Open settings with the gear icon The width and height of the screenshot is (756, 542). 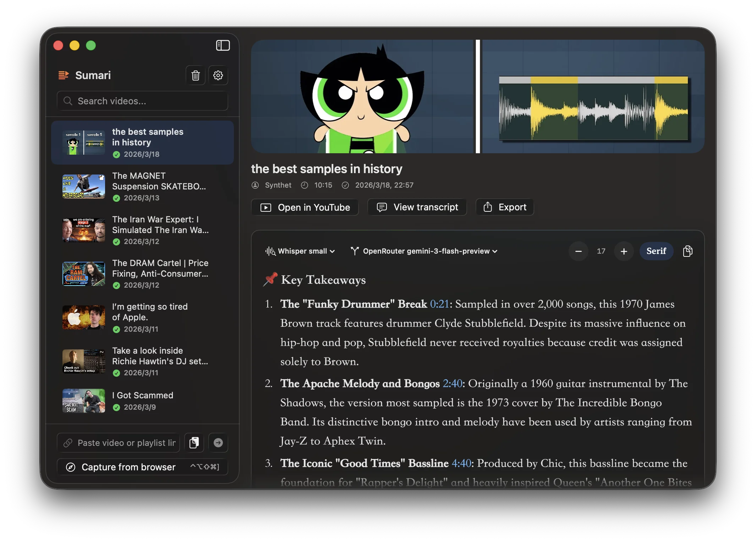coord(218,75)
